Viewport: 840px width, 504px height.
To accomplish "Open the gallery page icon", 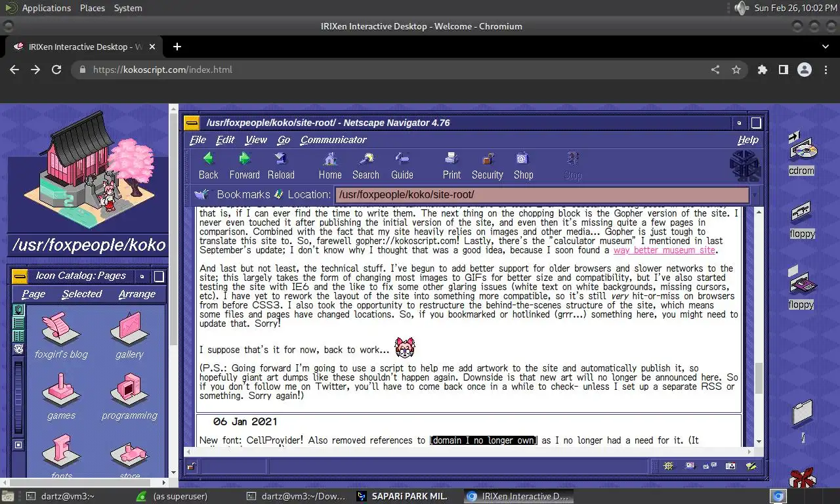I will pos(129,327).
